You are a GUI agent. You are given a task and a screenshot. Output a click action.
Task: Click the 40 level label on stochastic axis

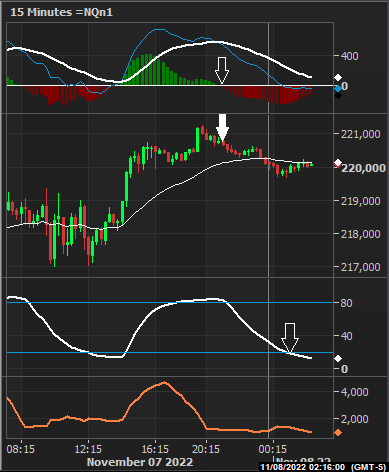pos(346,336)
